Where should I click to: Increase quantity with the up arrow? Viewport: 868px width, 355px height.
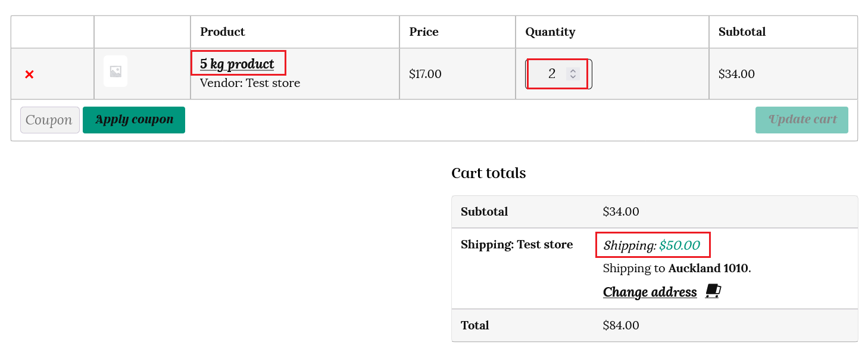pos(573,70)
